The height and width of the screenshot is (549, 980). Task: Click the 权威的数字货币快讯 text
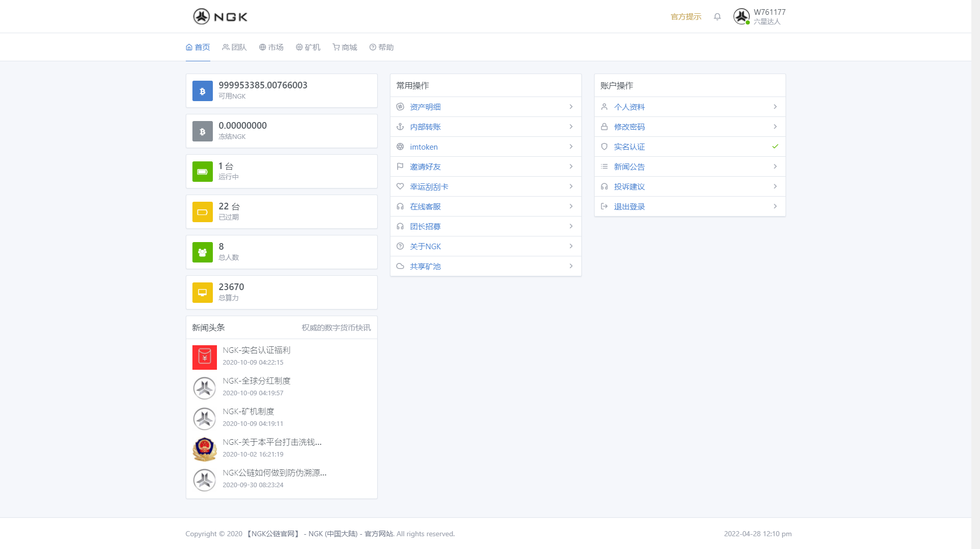[x=336, y=327]
